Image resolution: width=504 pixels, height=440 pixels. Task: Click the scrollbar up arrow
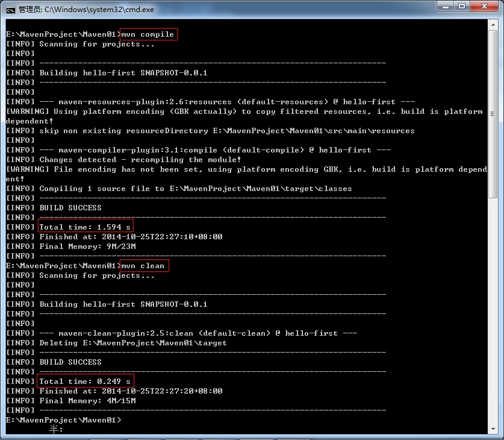(x=493, y=25)
